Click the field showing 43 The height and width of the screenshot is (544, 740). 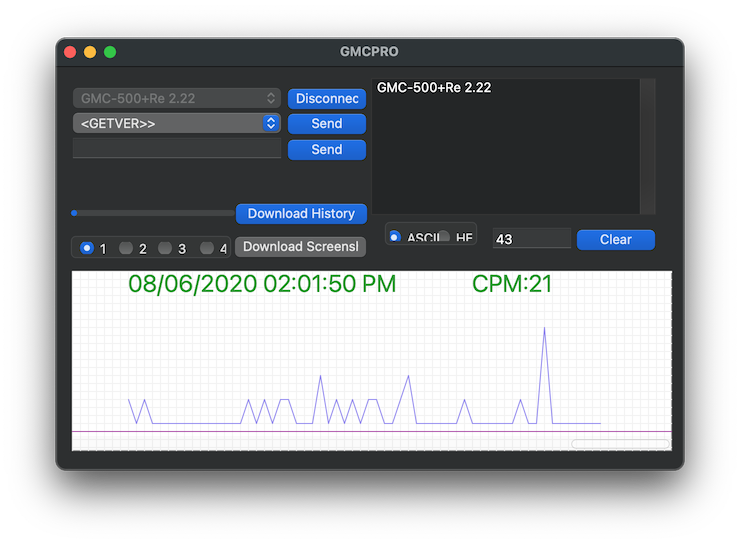coord(531,239)
